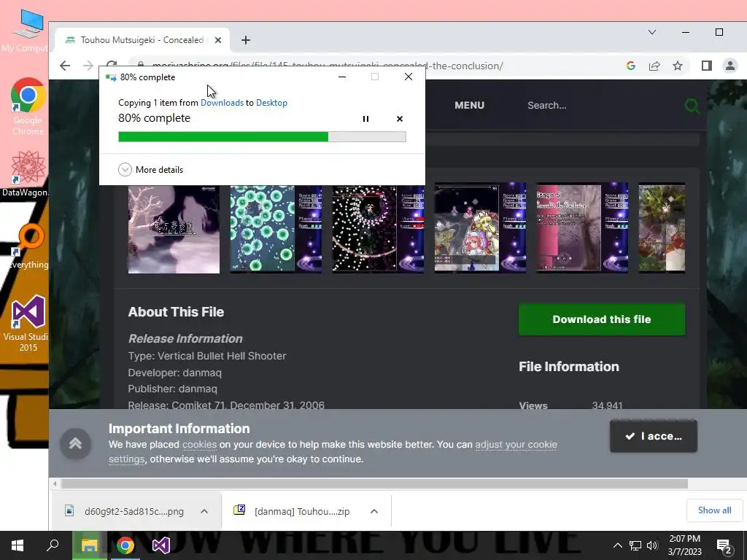Image resolution: width=747 pixels, height=560 pixels.
Task: Expand options for the zip download
Action: 374,511
